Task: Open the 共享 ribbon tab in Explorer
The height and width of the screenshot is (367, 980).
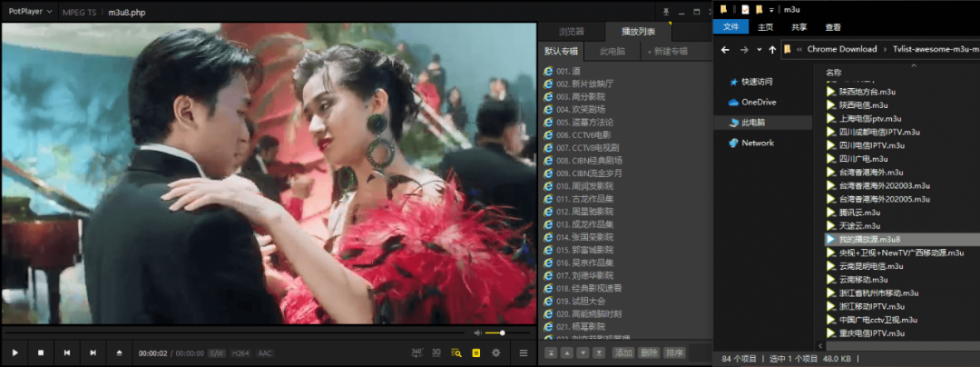Action: pos(799,27)
